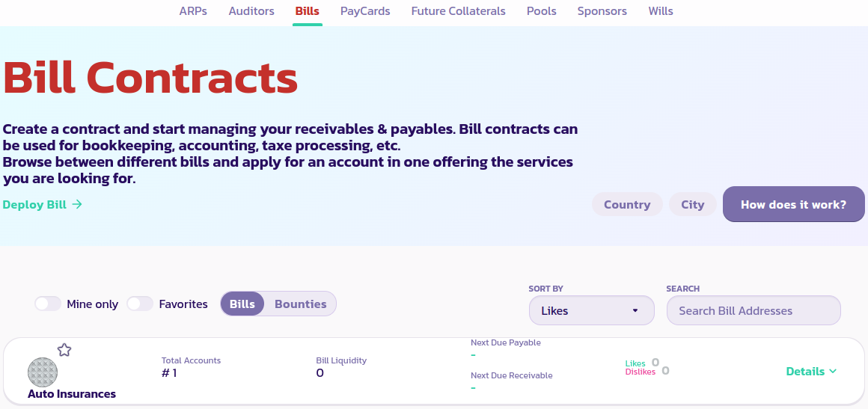Navigate to the Pools tab
This screenshot has width=868, height=409.
[541, 11]
